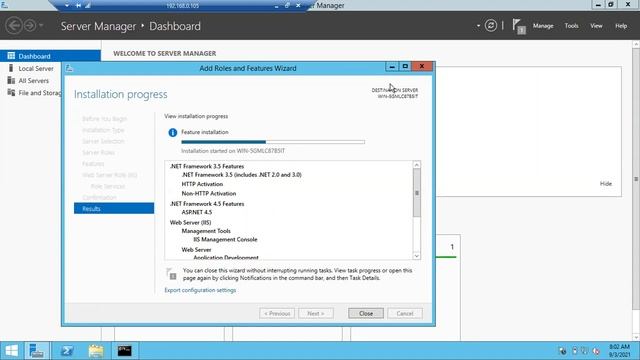Click the feature installation progress bar

[x=273, y=142]
